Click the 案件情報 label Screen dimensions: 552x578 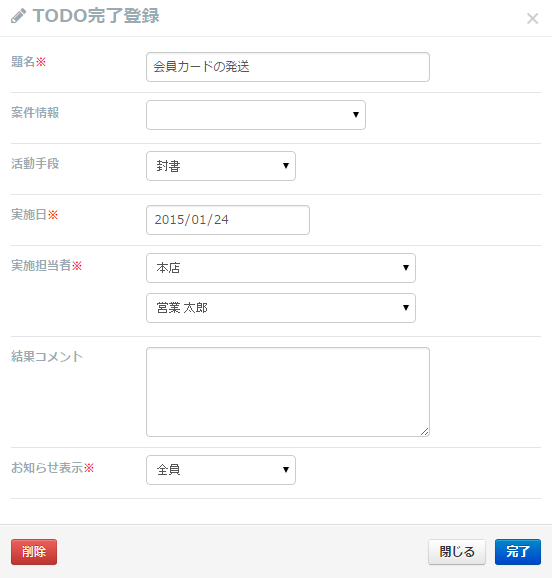[x=35, y=112]
